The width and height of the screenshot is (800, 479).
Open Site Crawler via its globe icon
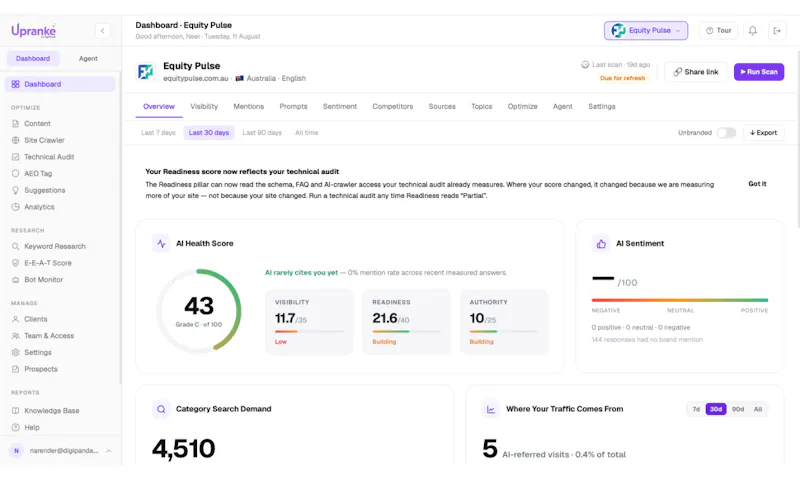[x=15, y=140]
